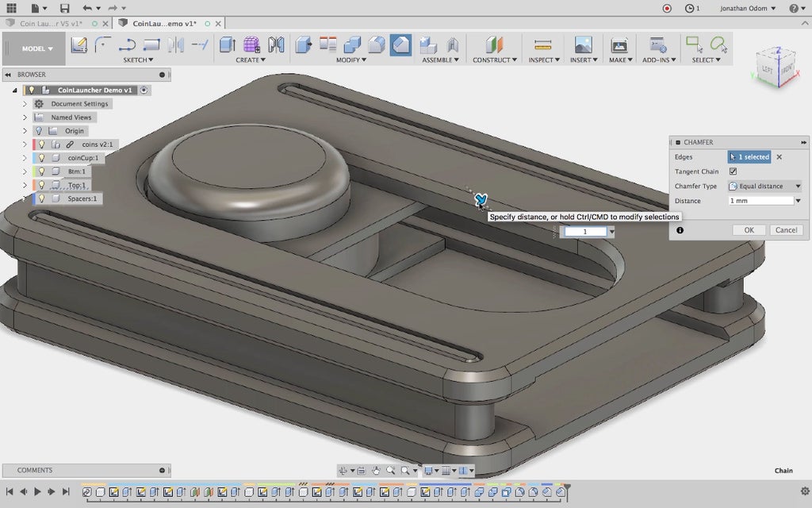This screenshot has height=508, width=812.
Task: Uncheck the Tangent Chain checkbox
Action: click(x=733, y=171)
